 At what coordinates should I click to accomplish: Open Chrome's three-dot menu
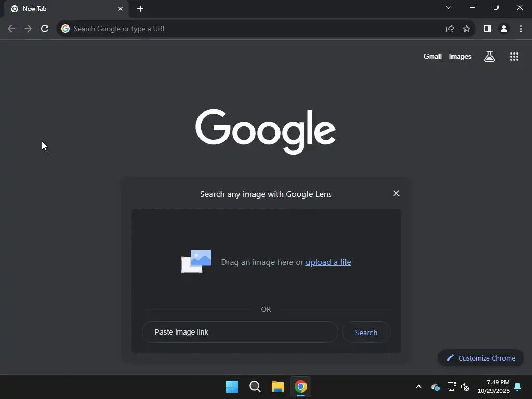(x=521, y=29)
